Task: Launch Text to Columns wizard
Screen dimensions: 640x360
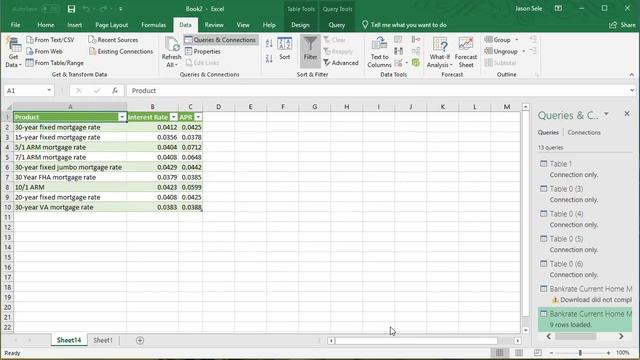Action: [x=379, y=52]
